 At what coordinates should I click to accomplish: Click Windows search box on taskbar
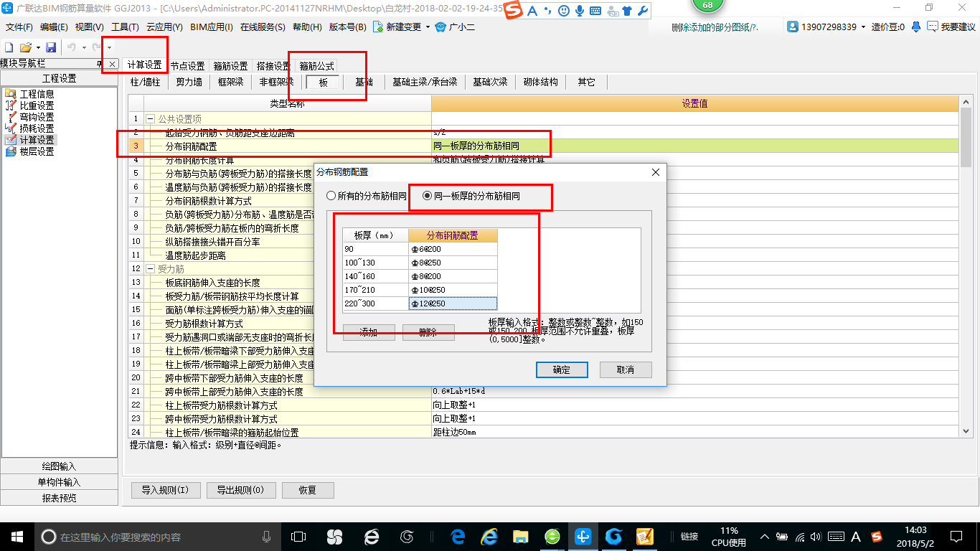(x=156, y=536)
